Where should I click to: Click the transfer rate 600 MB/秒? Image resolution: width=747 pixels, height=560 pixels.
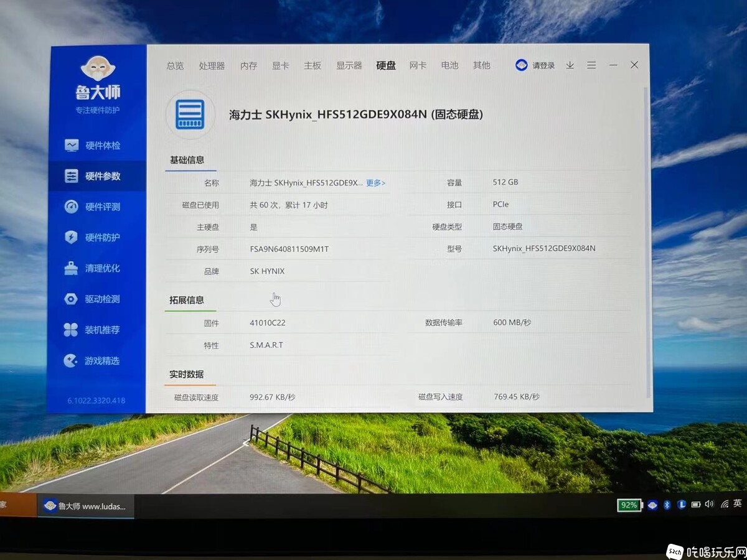[512, 322]
